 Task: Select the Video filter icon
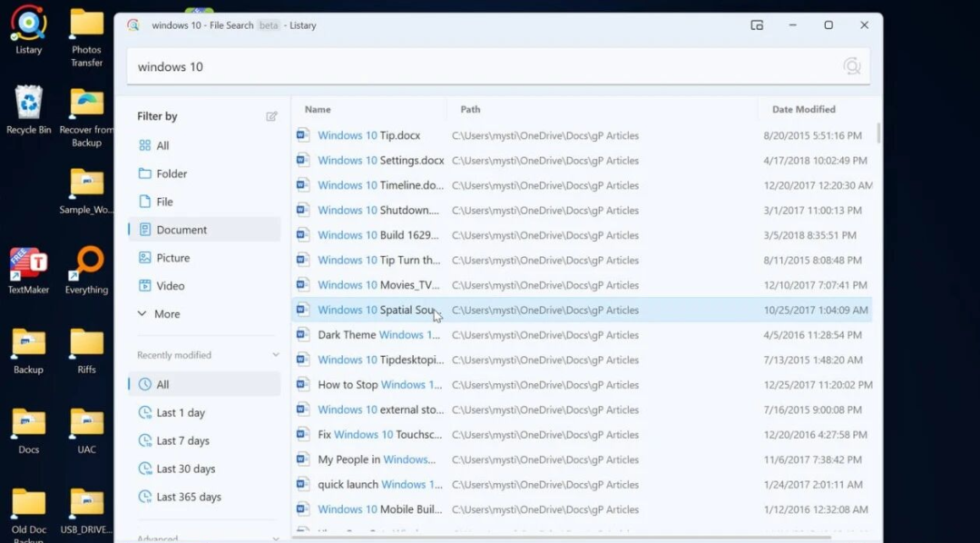(145, 285)
